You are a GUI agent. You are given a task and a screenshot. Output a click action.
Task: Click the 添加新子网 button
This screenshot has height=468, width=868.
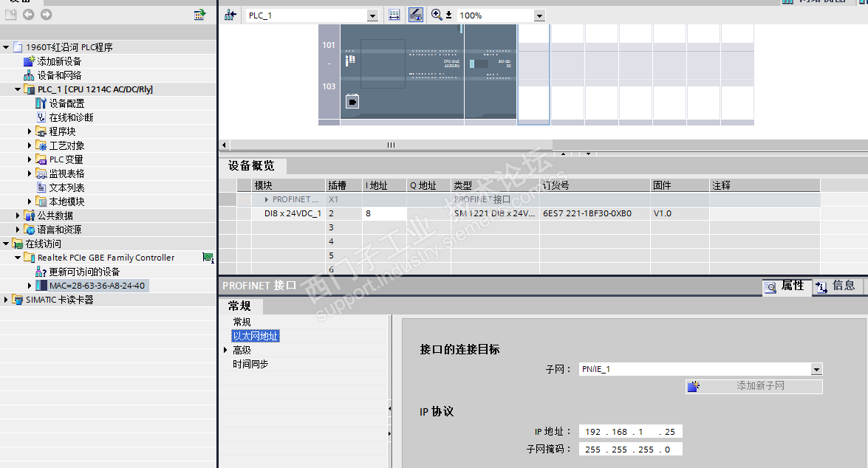click(x=754, y=386)
